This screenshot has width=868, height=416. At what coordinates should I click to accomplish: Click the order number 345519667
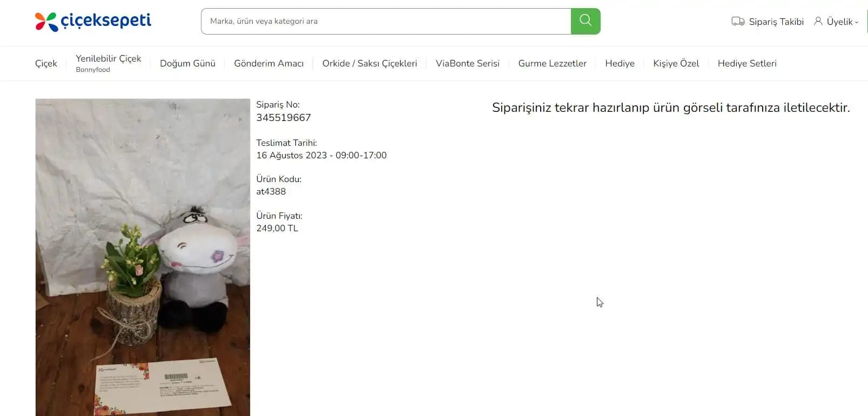[284, 117]
